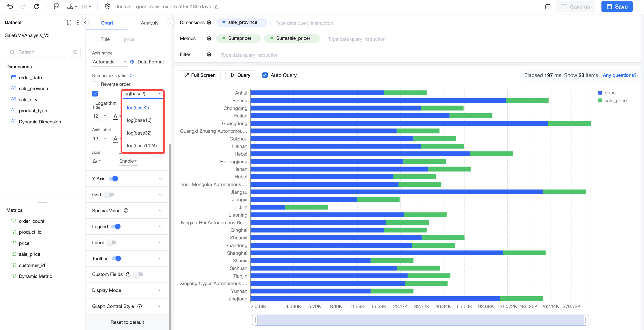The height and width of the screenshot is (330, 644).
Task: Click the refresh icon in top toolbar
Action: point(37,7)
